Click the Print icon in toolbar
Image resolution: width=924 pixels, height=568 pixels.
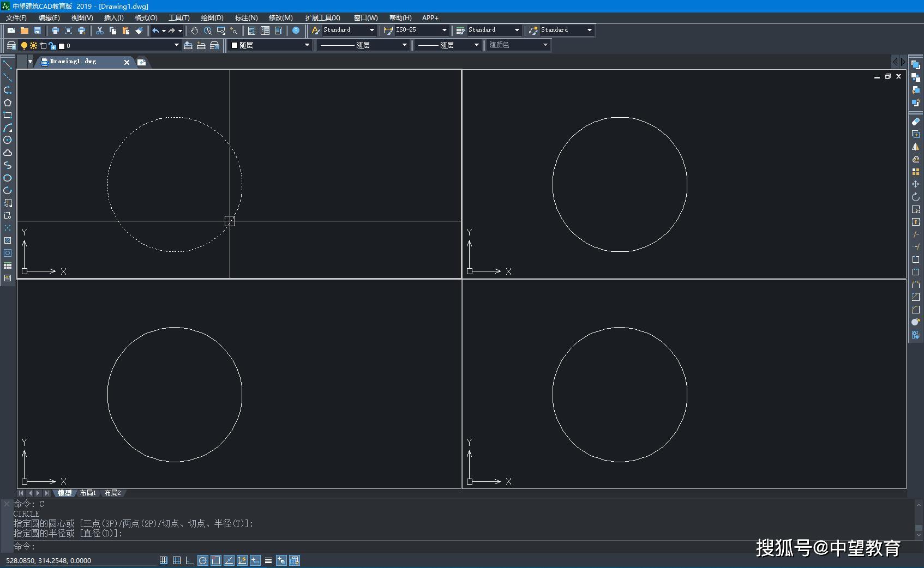(55, 31)
